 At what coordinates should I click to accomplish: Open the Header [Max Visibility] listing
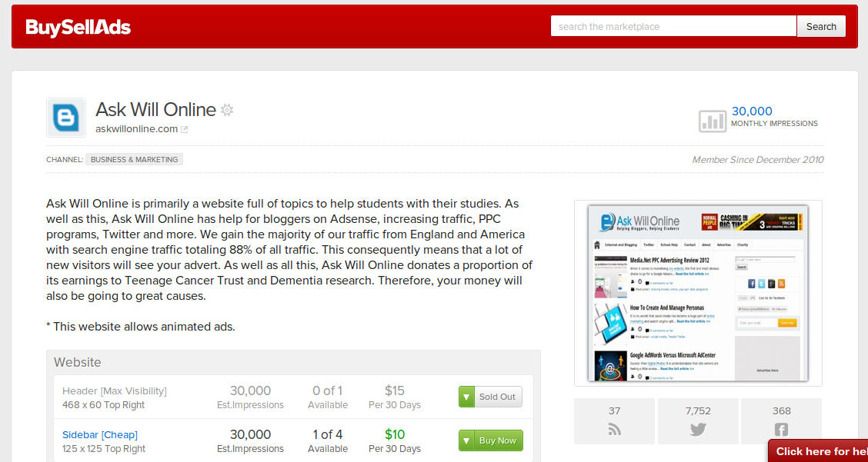tap(115, 391)
